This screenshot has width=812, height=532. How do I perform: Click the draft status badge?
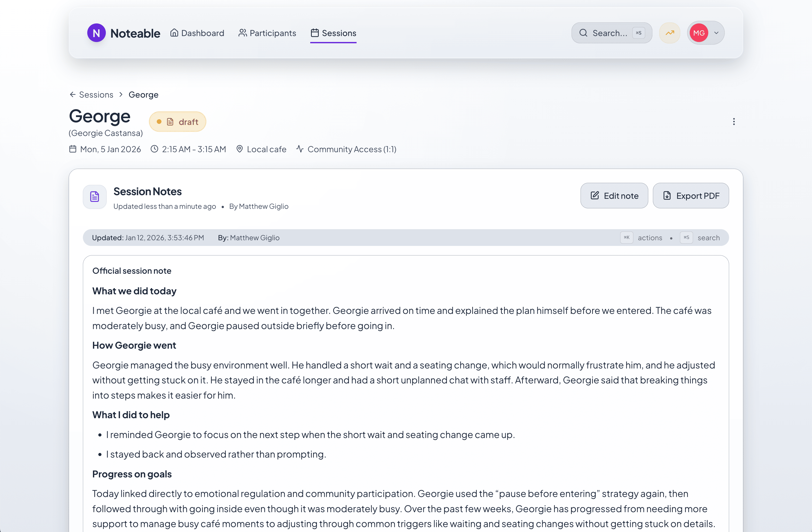177,122
